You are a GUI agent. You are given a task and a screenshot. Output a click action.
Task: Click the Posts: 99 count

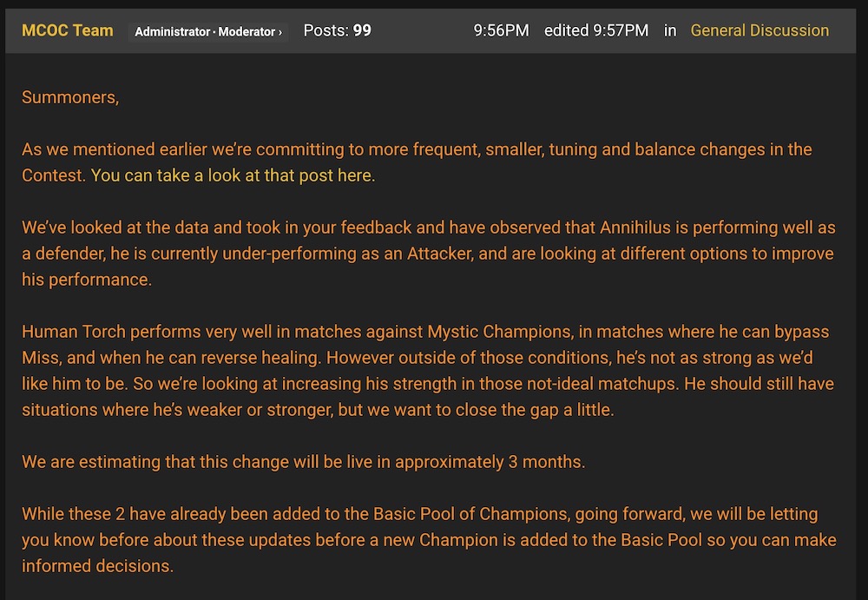[x=337, y=30]
